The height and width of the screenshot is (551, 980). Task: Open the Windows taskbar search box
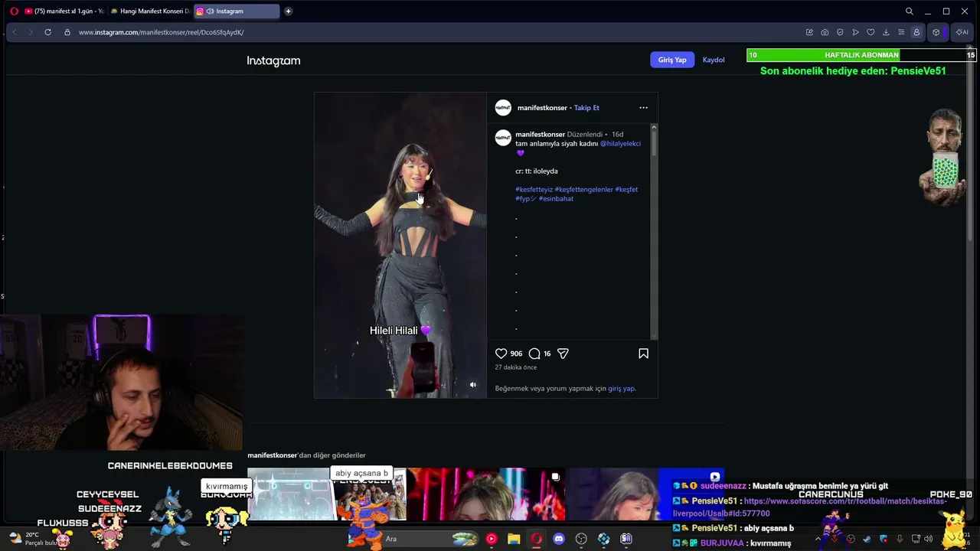click(423, 539)
